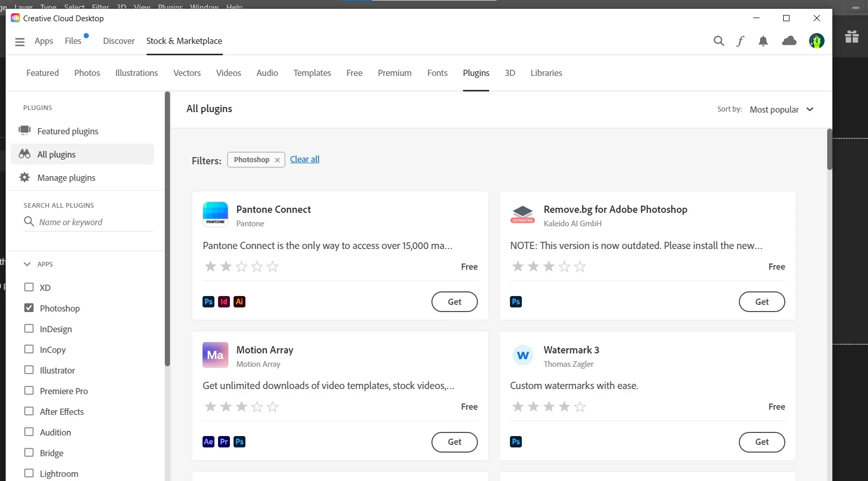Get the Remove.bg for Adobe Photoshop plugin
Image resolution: width=868 pixels, height=481 pixels.
tap(762, 302)
